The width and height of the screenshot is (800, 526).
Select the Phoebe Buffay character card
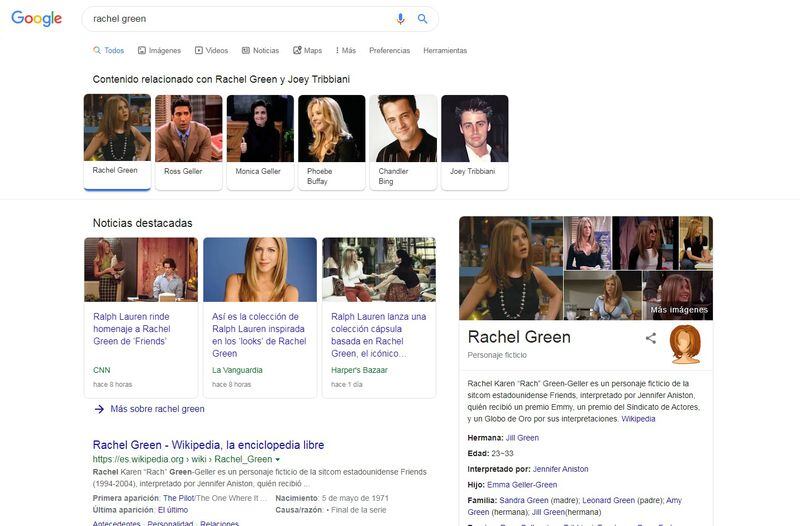(332, 142)
